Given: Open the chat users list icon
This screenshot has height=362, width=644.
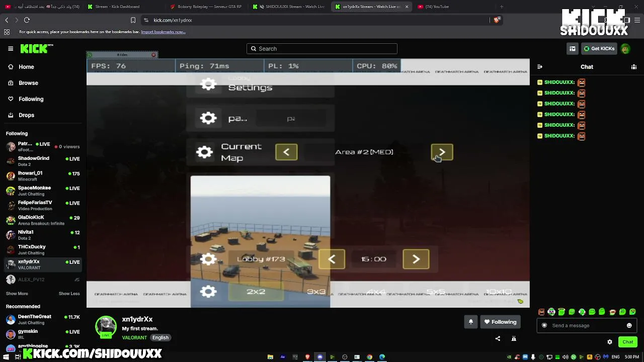Looking at the screenshot, I should 634,67.
